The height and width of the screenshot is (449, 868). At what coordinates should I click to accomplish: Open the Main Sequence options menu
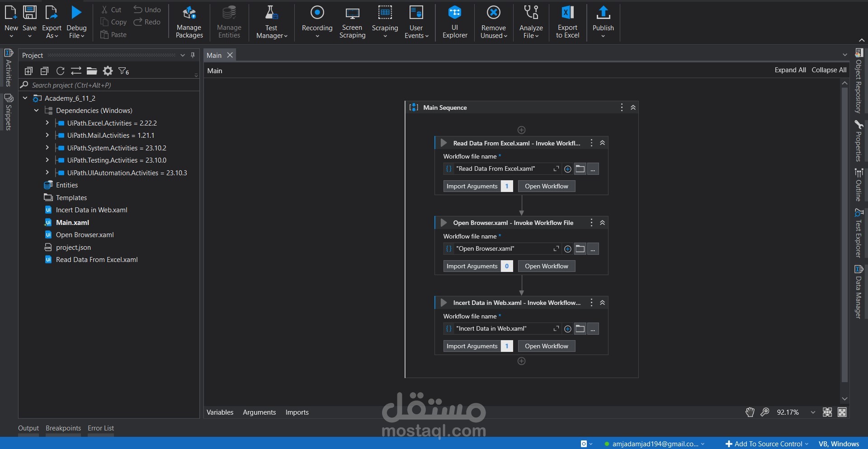click(622, 108)
